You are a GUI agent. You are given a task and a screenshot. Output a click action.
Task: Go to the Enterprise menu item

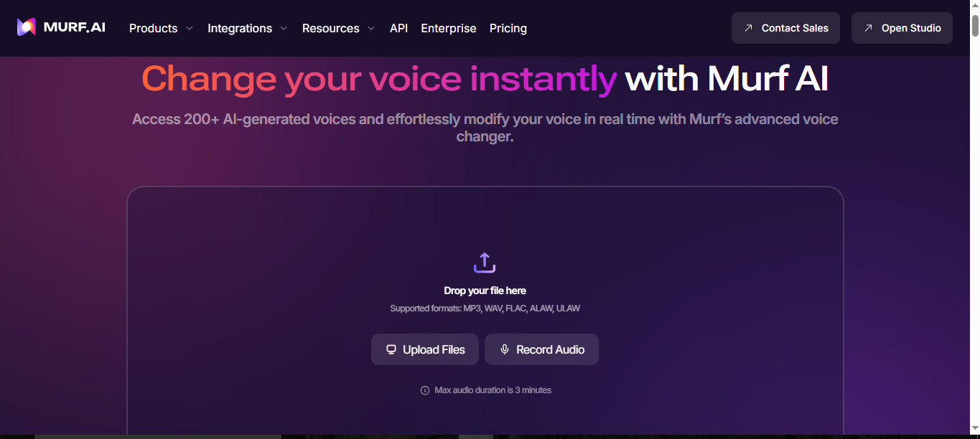pyautogui.click(x=448, y=28)
